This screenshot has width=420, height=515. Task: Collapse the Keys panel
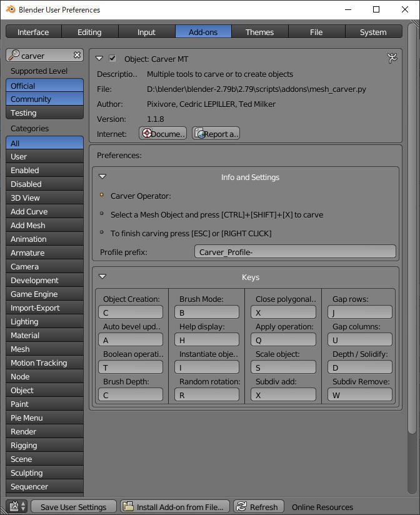102,276
